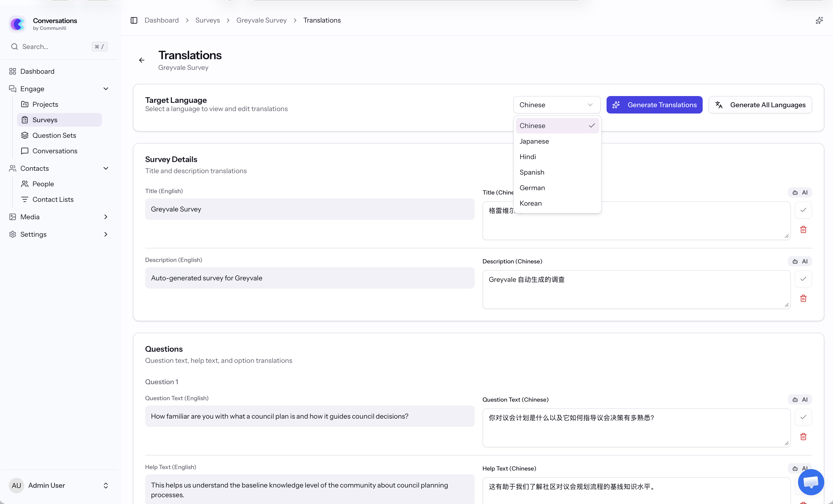Delete the Chinese title translation
Viewport: 833px width, 504px height.
click(x=803, y=230)
